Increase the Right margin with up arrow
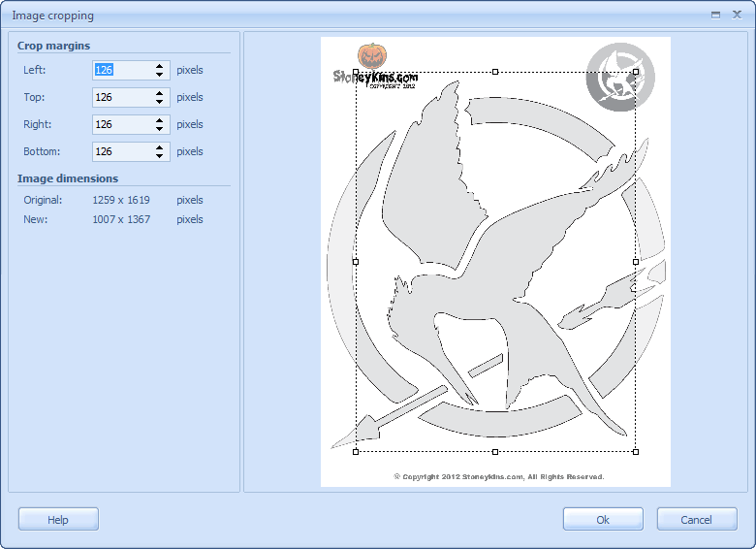This screenshot has width=756, height=549. pyautogui.click(x=160, y=120)
